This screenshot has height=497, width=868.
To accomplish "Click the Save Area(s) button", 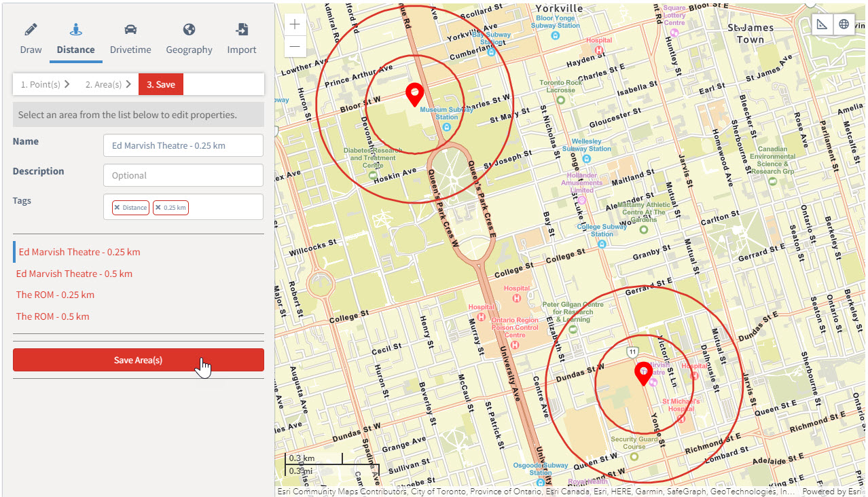I will click(x=139, y=360).
